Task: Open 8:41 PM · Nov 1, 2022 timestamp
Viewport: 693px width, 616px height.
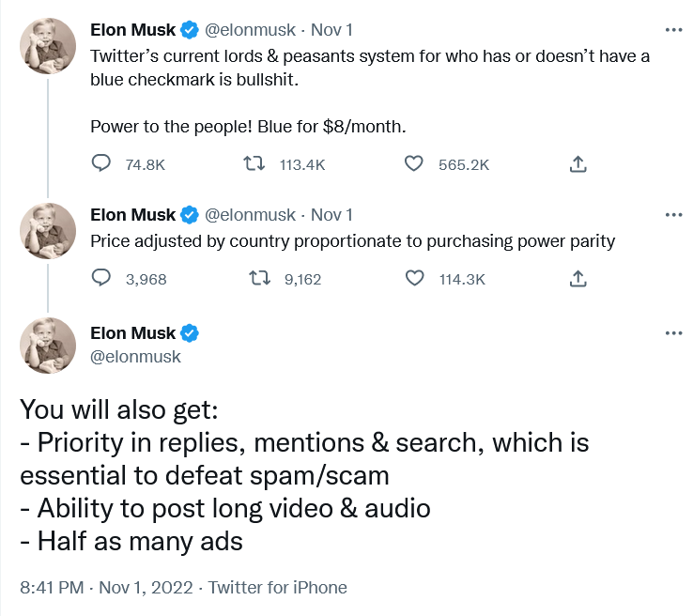Action: click(106, 588)
